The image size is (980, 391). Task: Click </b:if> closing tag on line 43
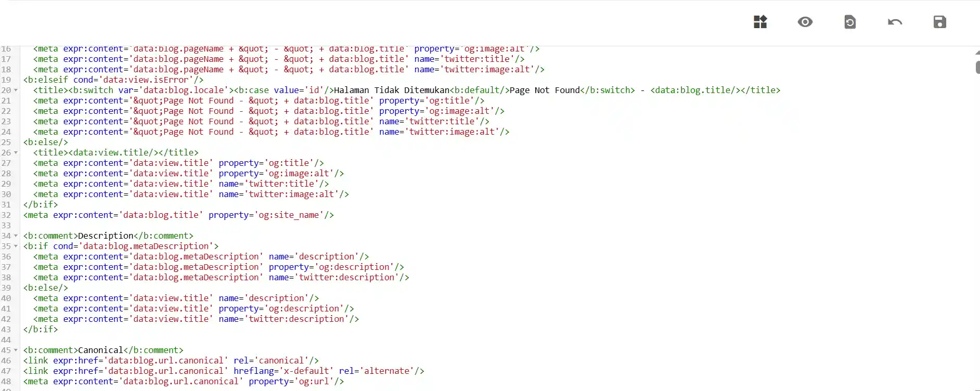tap(41, 330)
